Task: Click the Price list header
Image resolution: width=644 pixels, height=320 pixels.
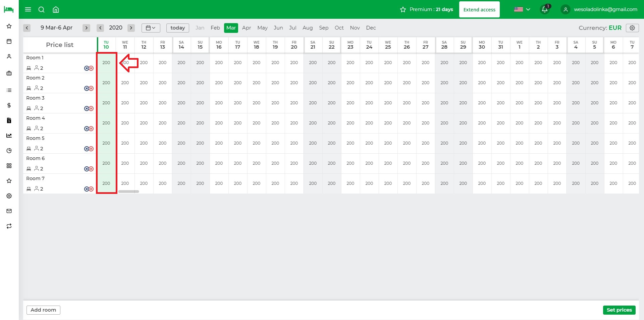Action: click(x=60, y=45)
